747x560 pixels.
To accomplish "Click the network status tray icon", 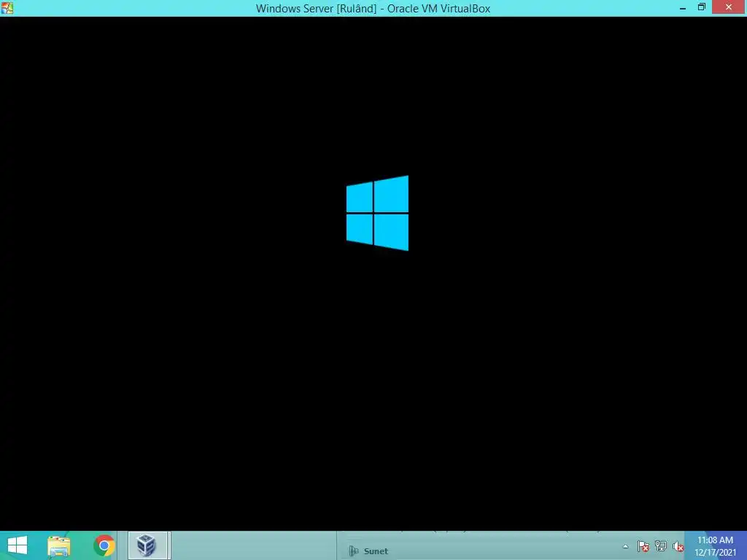I will click(x=661, y=546).
